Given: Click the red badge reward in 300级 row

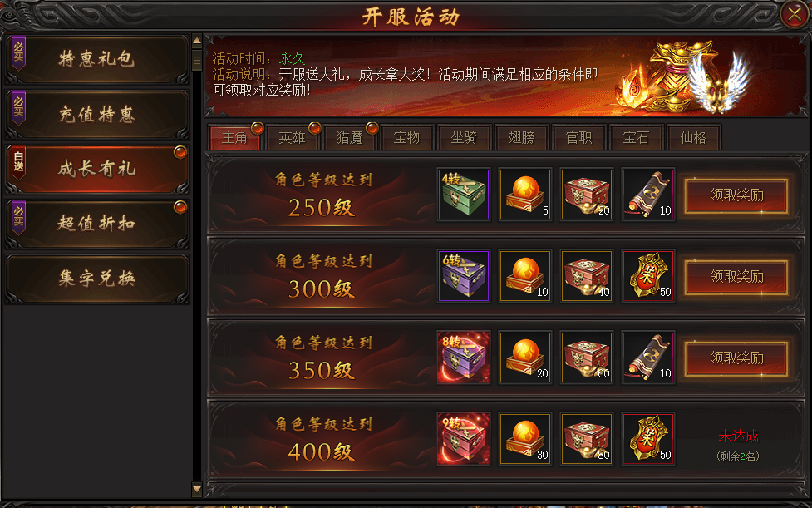Looking at the screenshot, I should click(x=648, y=275).
